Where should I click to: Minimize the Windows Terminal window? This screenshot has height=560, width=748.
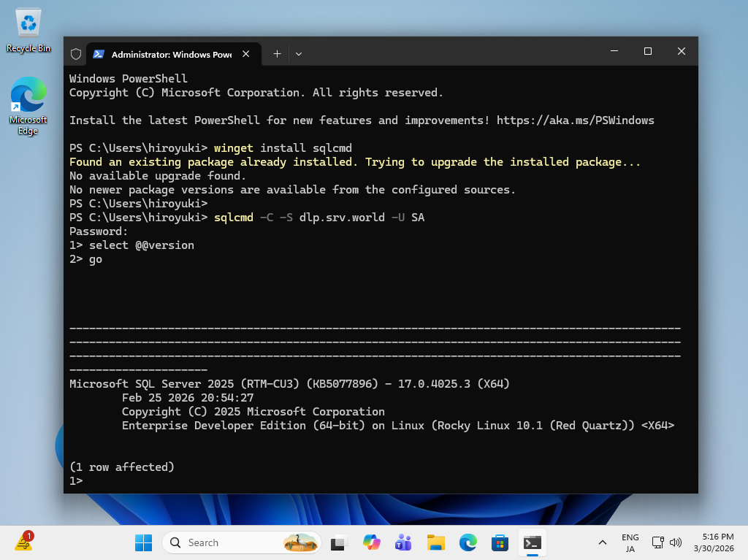(x=614, y=51)
